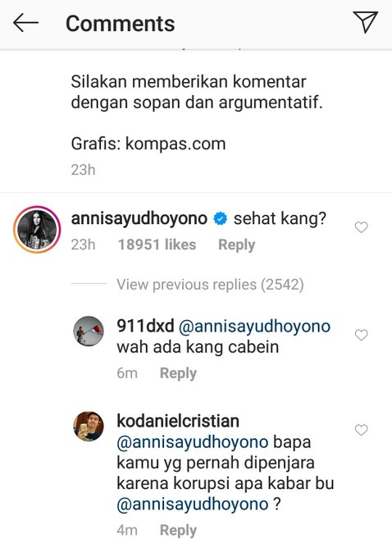
Task: Tap the first @annisayudhoyono mention in kodanielcristian's reply
Action: (x=193, y=442)
